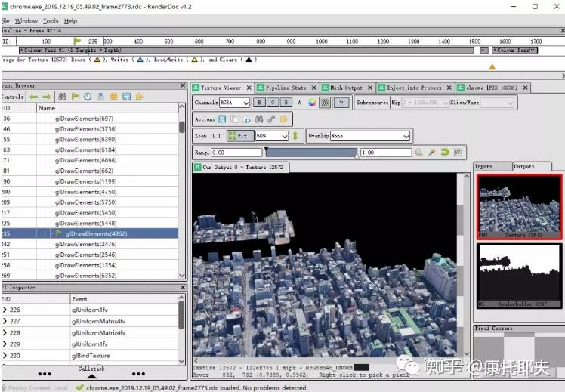Toggle the 1:1 zoom button
The image size is (565, 392).
coord(216,136)
